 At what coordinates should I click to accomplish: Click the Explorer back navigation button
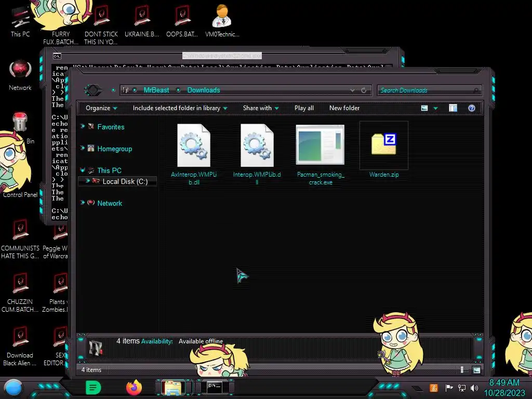point(92,90)
